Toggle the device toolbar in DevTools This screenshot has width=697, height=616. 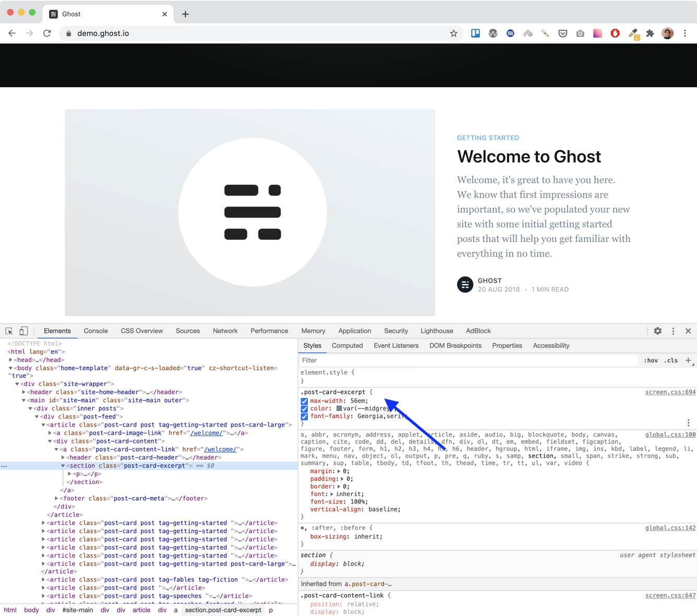point(23,331)
